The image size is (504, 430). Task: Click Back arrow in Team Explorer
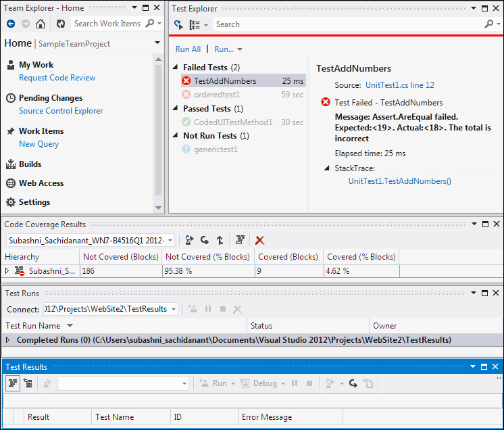pyautogui.click(x=11, y=24)
